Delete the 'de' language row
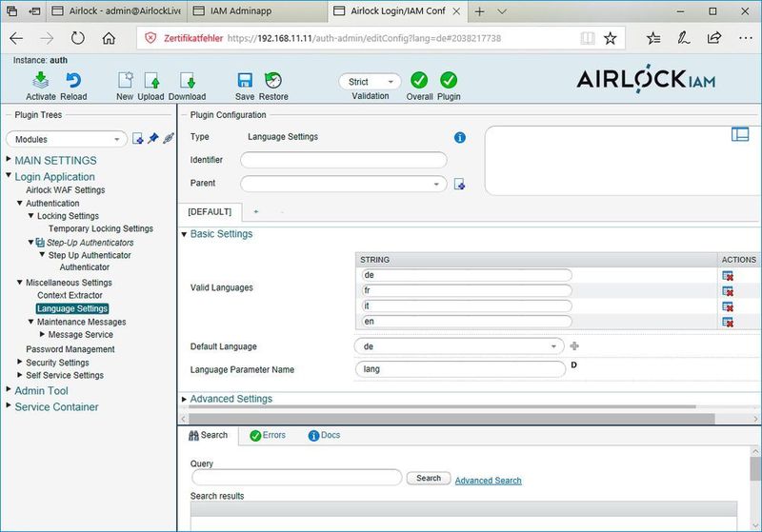 point(728,276)
